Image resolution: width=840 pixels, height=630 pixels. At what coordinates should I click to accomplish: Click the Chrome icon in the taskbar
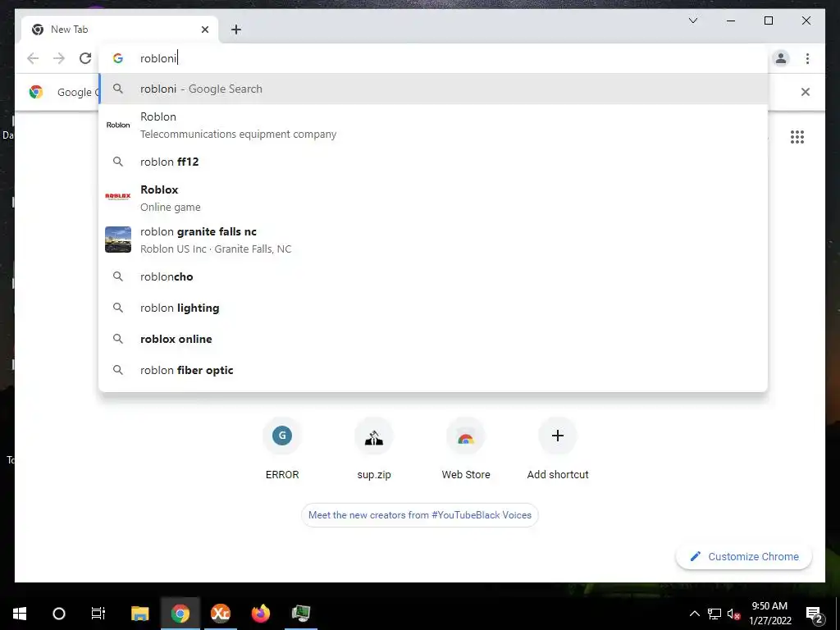pyautogui.click(x=180, y=614)
